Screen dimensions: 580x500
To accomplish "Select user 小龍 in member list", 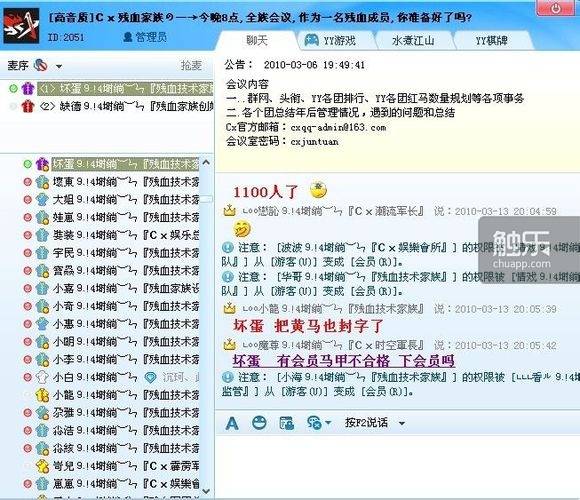I will [x=126, y=395].
